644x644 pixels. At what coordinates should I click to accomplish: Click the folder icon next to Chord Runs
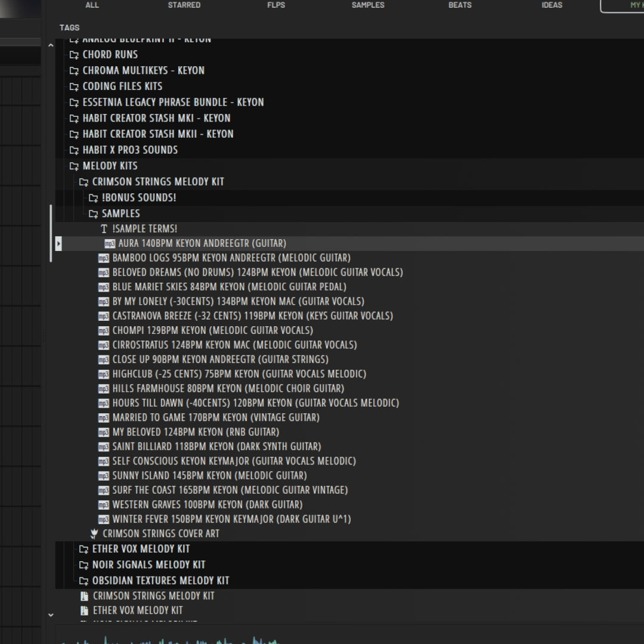click(74, 55)
